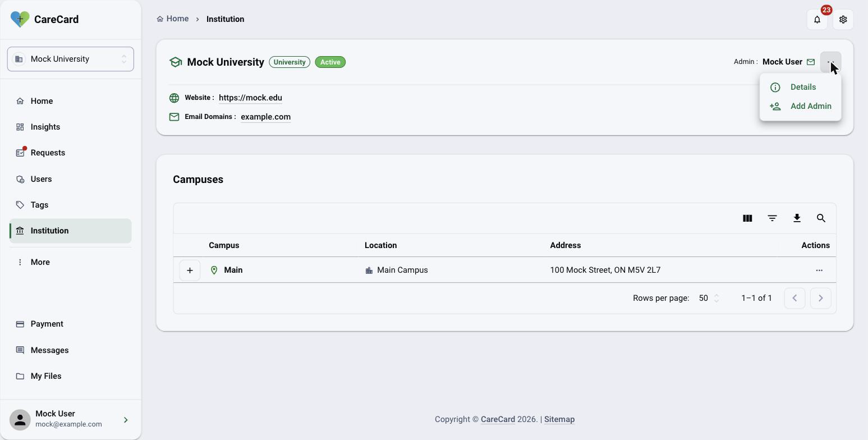Image resolution: width=868 pixels, height=440 pixels.
Task: Click the Mock User admin name
Action: coord(782,62)
